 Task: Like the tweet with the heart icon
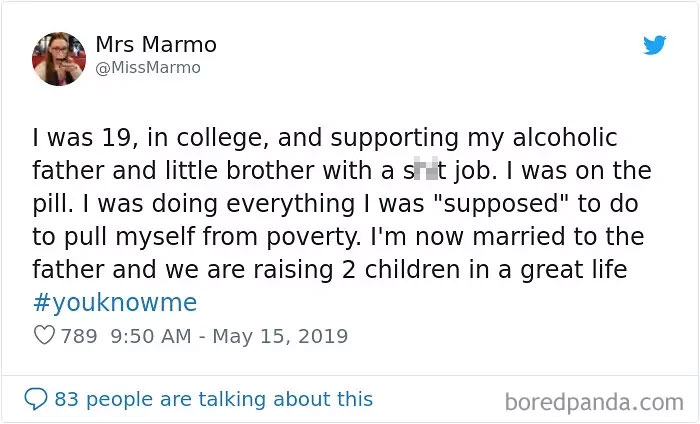click(44, 336)
